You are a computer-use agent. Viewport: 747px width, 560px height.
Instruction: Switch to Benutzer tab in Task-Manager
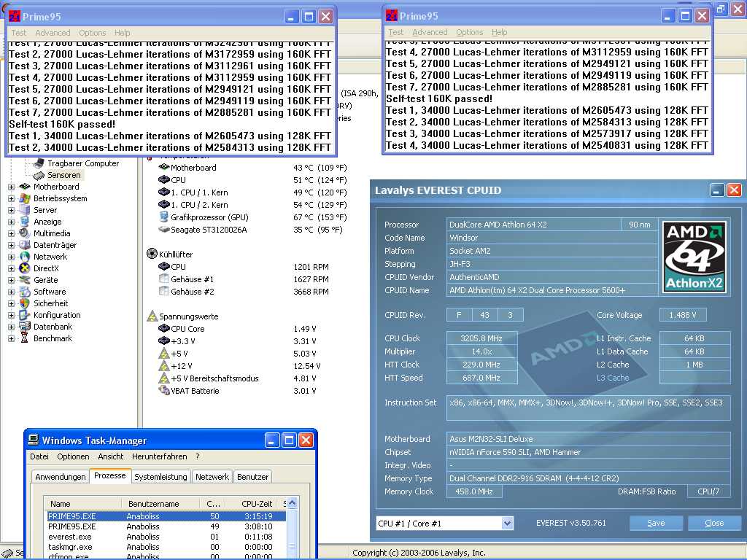(252, 477)
